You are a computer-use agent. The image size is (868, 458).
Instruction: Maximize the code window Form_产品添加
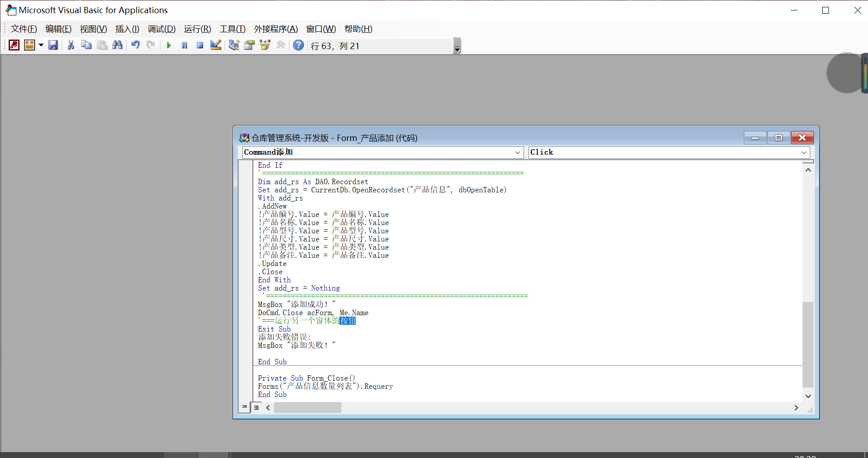[778, 138]
